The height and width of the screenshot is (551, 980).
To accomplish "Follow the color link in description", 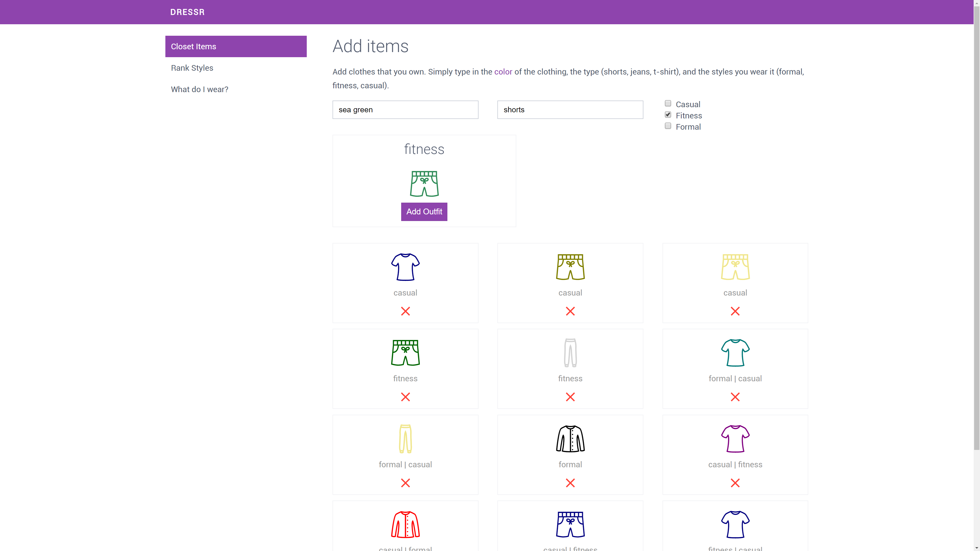I will pyautogui.click(x=503, y=72).
